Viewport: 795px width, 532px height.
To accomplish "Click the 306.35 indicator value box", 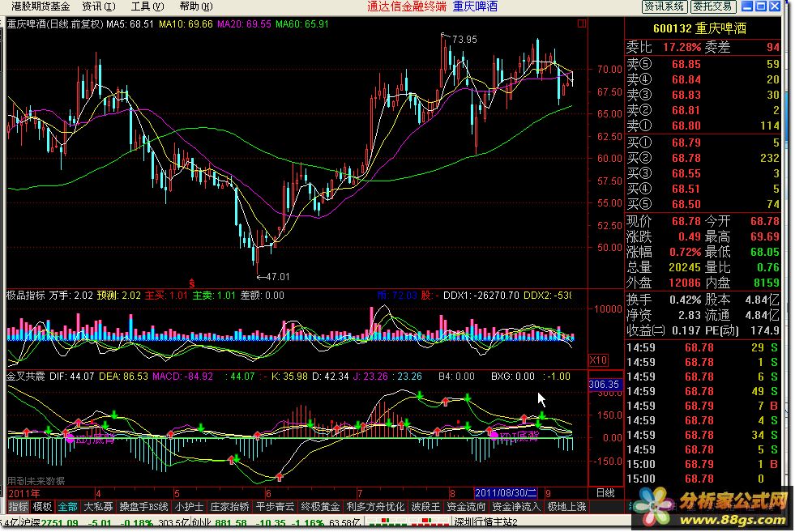I will point(604,385).
